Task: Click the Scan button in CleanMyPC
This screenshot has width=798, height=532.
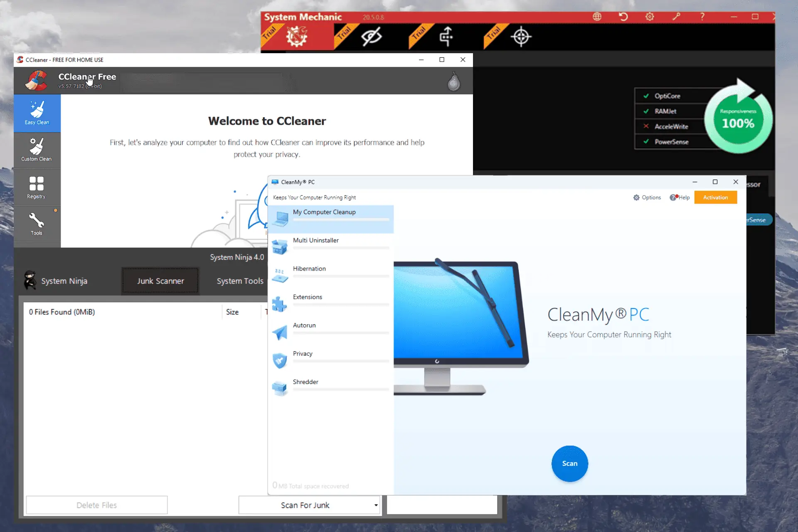Action: point(569,463)
